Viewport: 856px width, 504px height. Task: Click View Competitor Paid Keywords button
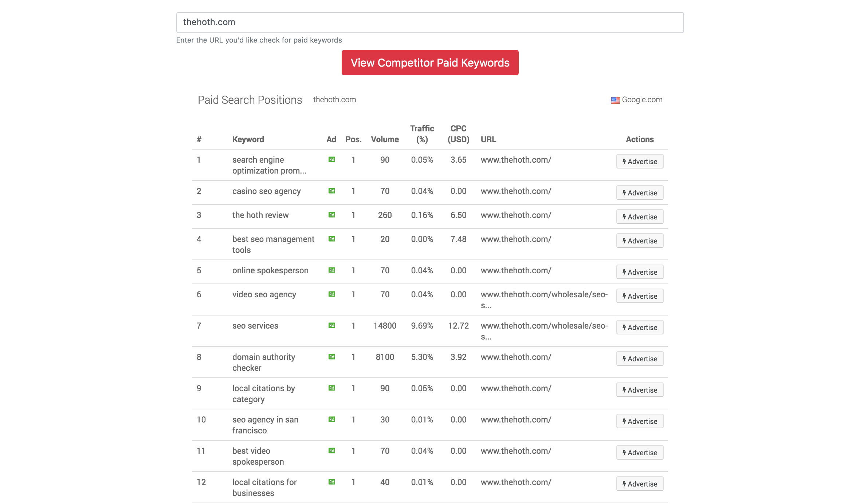pyautogui.click(x=430, y=62)
